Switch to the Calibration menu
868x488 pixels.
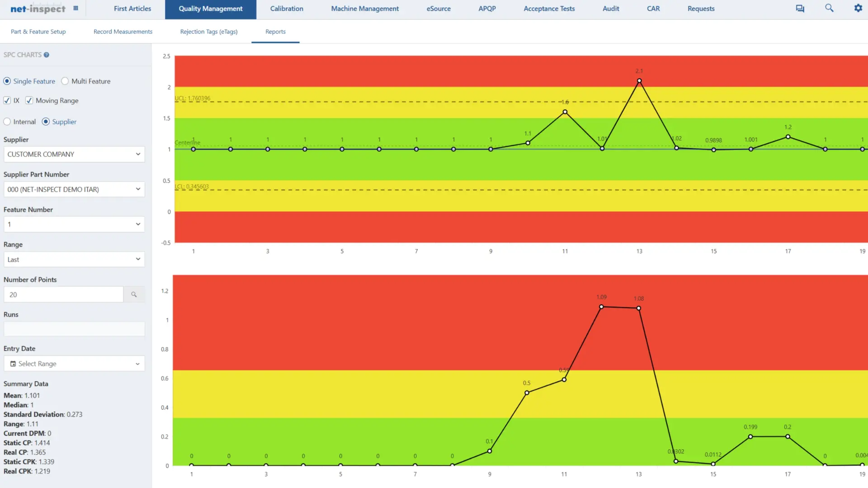click(x=287, y=9)
